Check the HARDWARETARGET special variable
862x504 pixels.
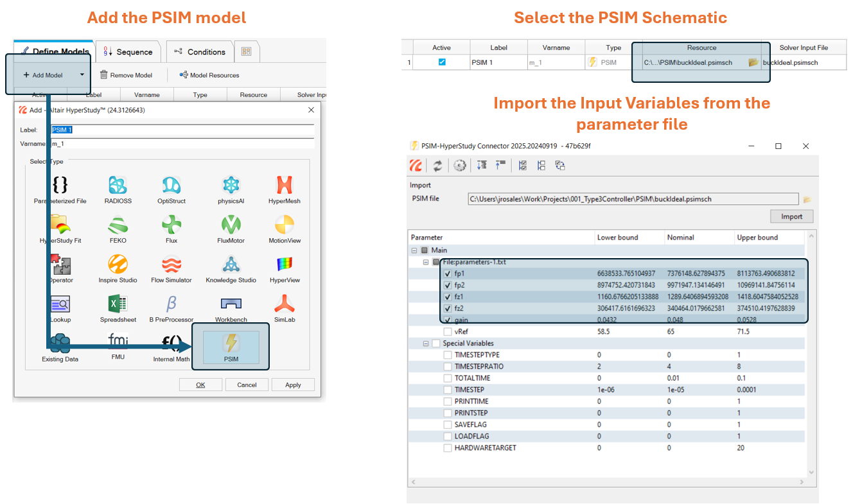pos(448,448)
